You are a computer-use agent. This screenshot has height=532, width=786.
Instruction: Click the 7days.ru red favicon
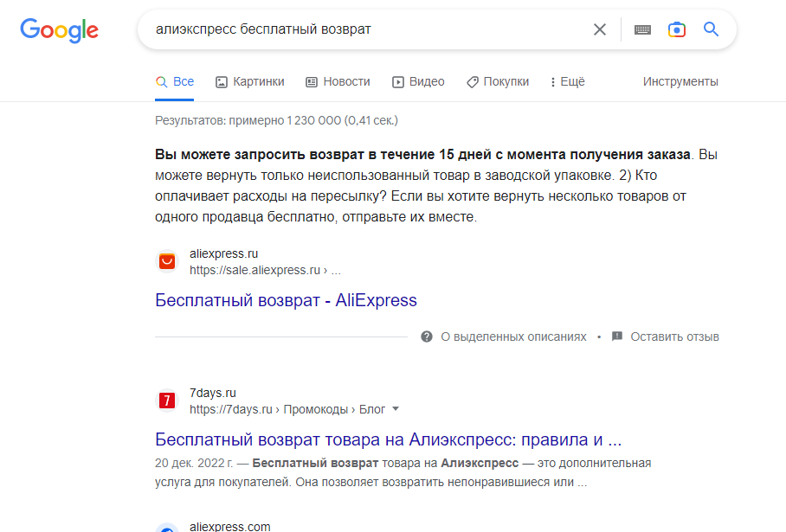point(167,401)
